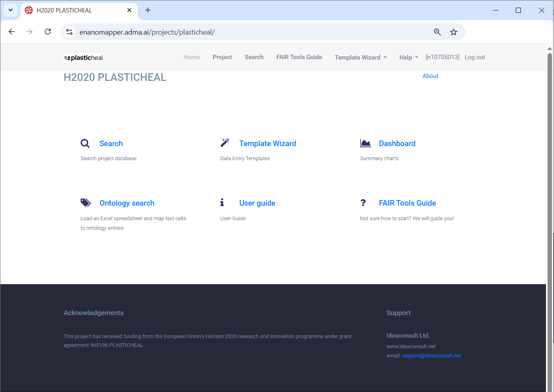
Task: Click the plasticheal logo in navbar
Action: [84, 58]
